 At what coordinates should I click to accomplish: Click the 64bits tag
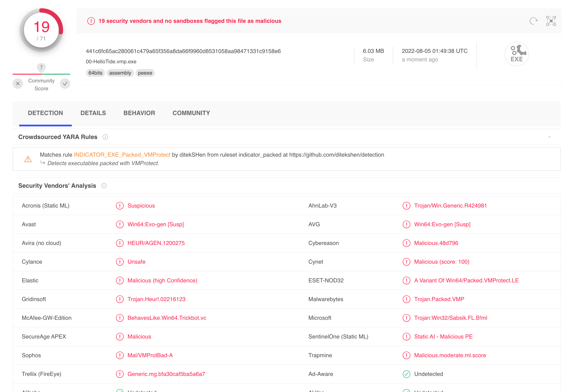click(95, 73)
